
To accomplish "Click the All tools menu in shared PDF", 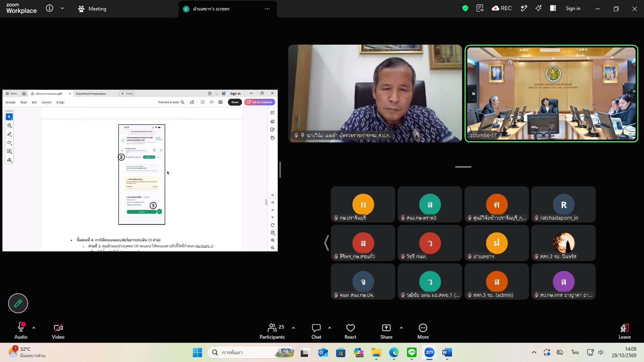I will click(10, 102).
